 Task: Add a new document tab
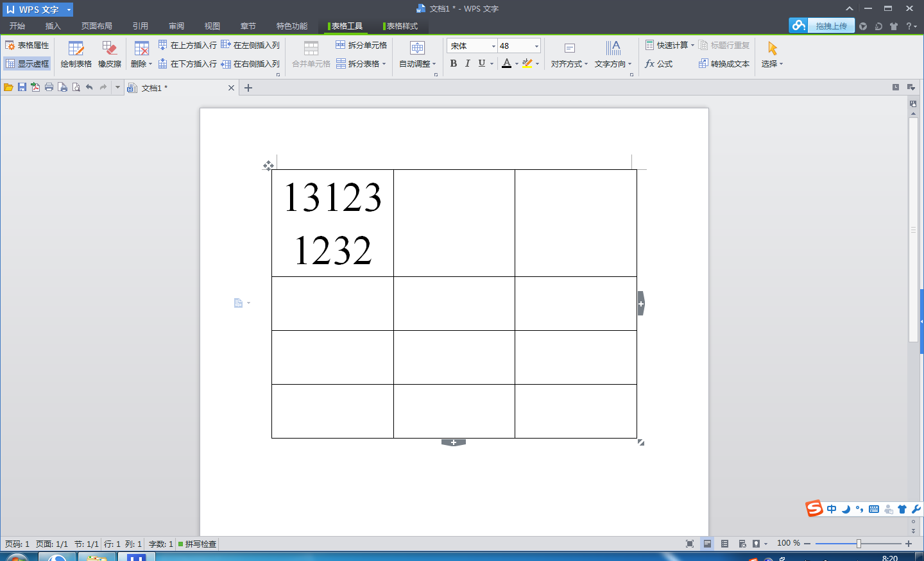[248, 88]
